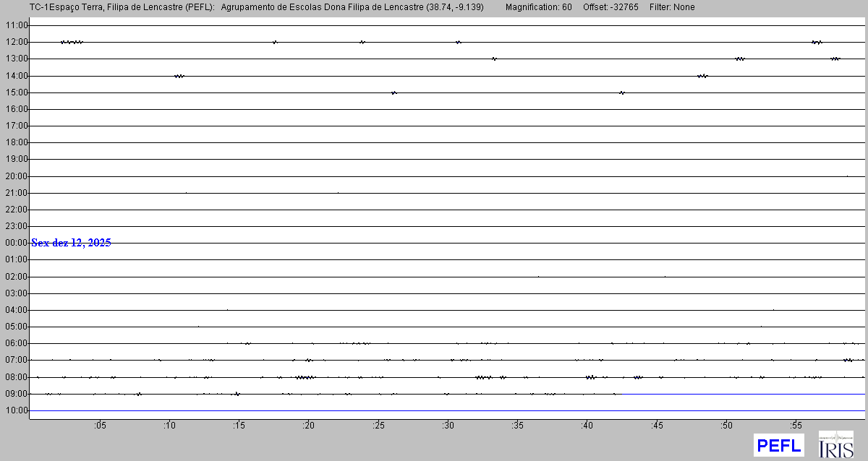Click the IRIS logo

[x=835, y=444]
